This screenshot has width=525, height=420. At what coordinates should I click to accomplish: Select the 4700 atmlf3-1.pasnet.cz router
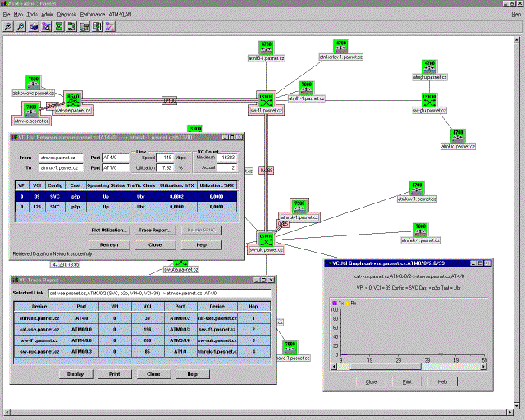coord(266,48)
